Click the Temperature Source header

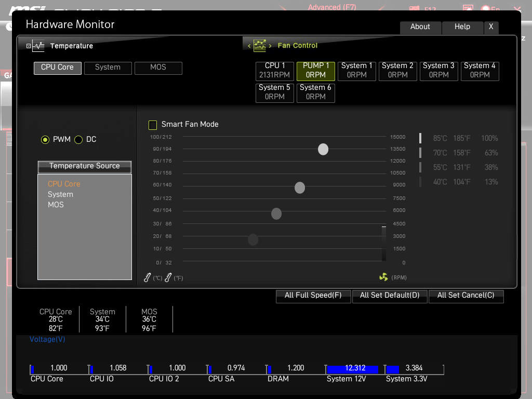[x=85, y=166]
